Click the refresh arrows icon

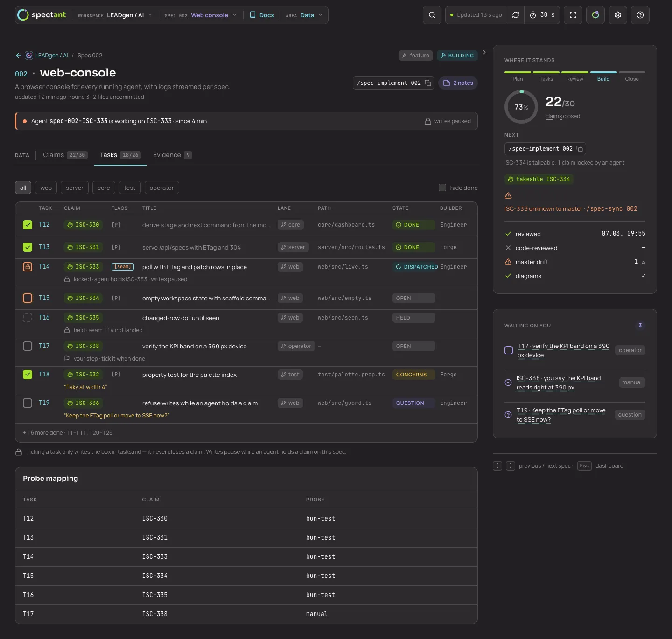[x=516, y=15]
